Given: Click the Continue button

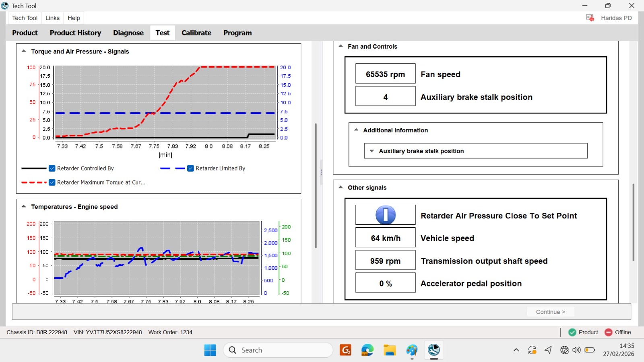Looking at the screenshot, I should [550, 312].
